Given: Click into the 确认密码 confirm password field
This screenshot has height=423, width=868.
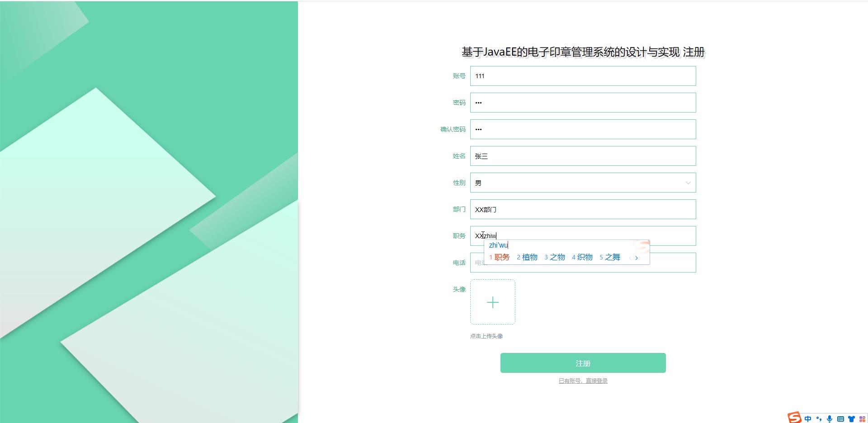Looking at the screenshot, I should pyautogui.click(x=583, y=129).
